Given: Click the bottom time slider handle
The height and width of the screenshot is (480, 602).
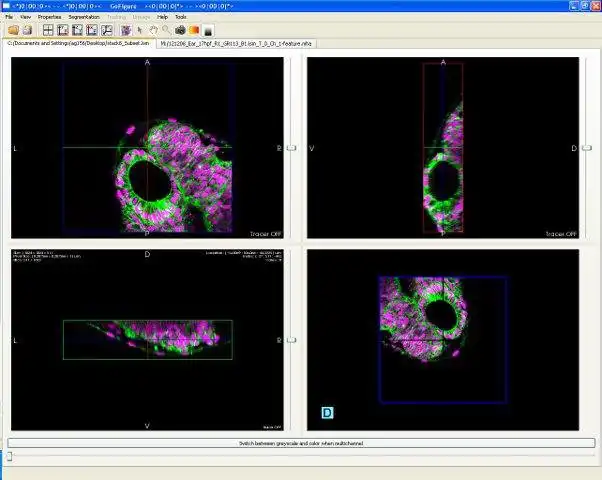Looking at the screenshot, I should [x=9, y=456].
